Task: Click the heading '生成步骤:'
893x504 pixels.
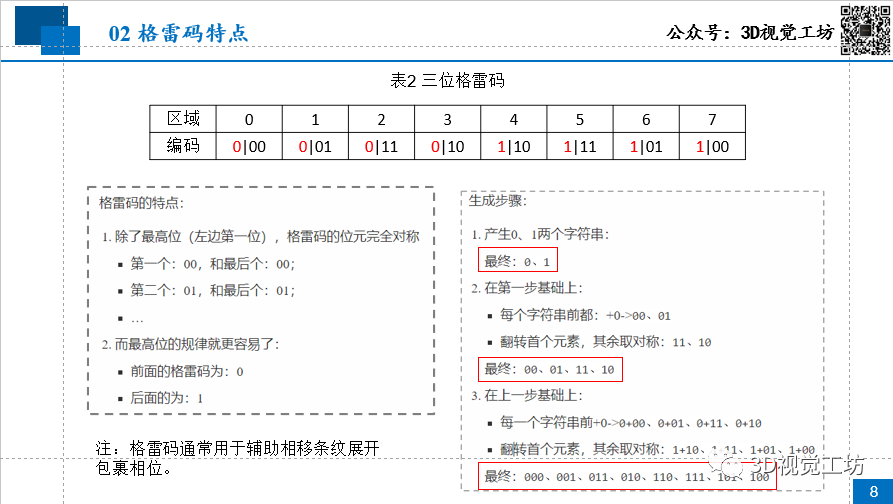Action: pyautogui.click(x=498, y=200)
